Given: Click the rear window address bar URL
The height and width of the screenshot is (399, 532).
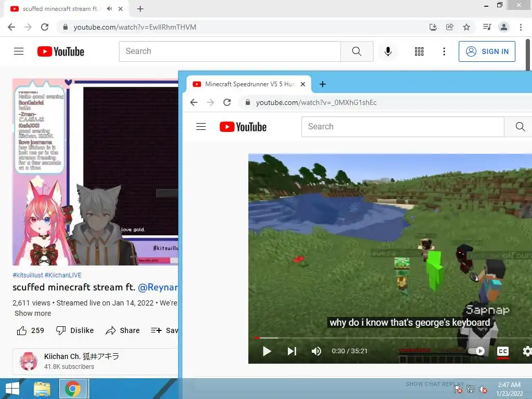Looking at the screenshot, I should tap(135, 27).
